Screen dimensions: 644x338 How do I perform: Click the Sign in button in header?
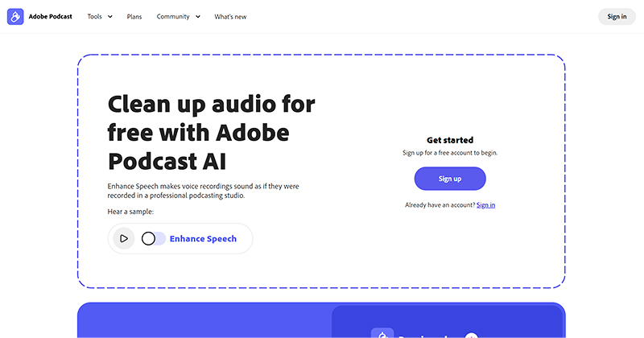pyautogui.click(x=617, y=16)
